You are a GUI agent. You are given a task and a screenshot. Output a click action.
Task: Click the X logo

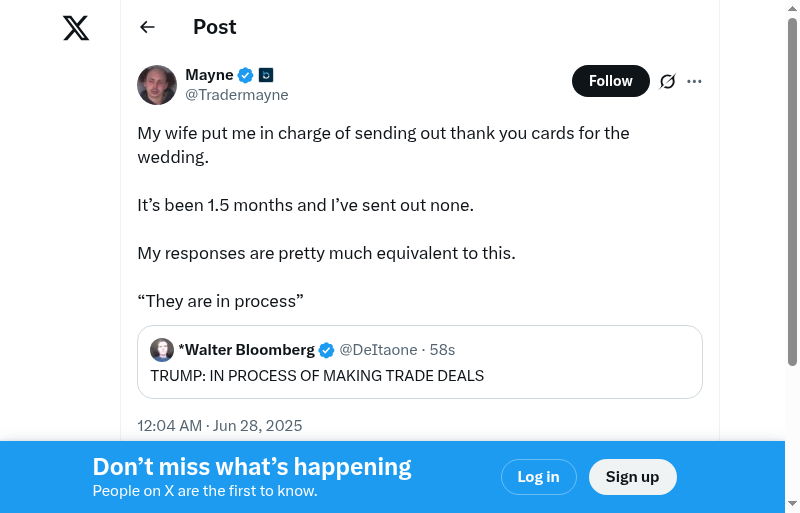[x=76, y=28]
